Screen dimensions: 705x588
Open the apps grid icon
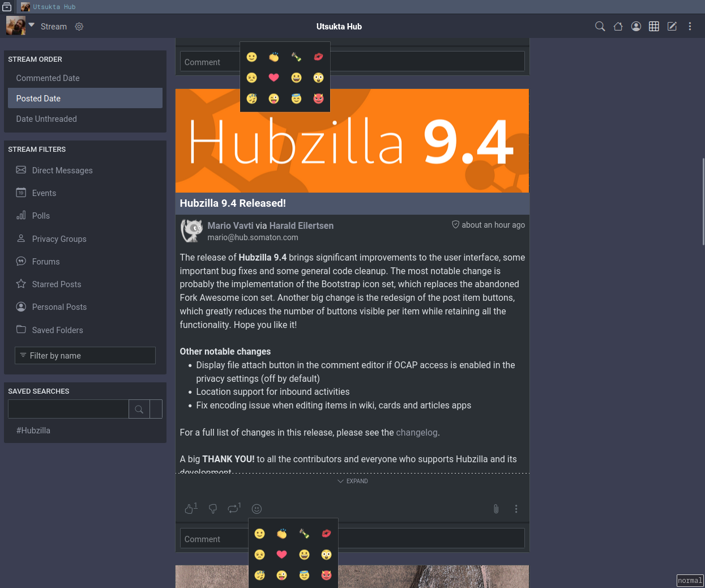(654, 27)
